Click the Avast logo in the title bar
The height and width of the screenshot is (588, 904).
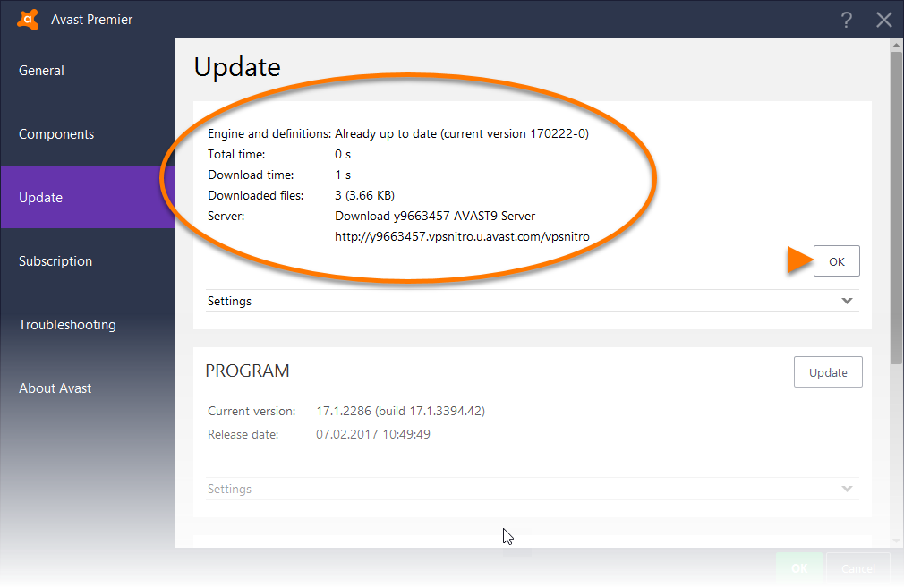pos(29,19)
